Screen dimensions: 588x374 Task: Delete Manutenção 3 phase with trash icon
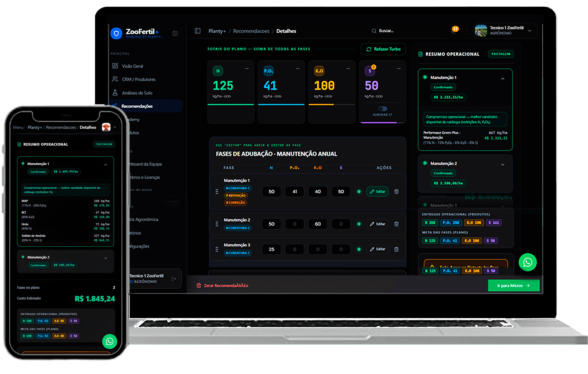tap(396, 249)
